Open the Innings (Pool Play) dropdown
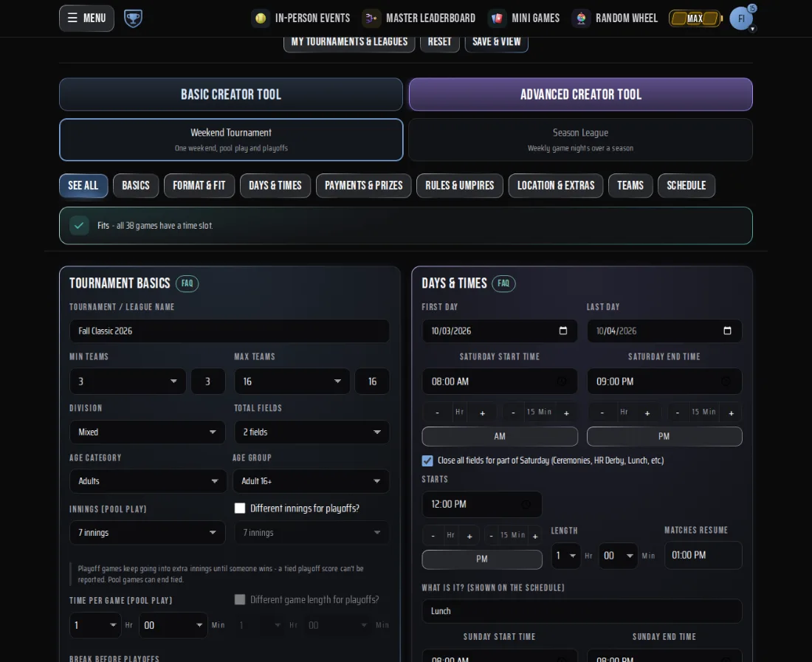This screenshot has width=812, height=662. (148, 533)
